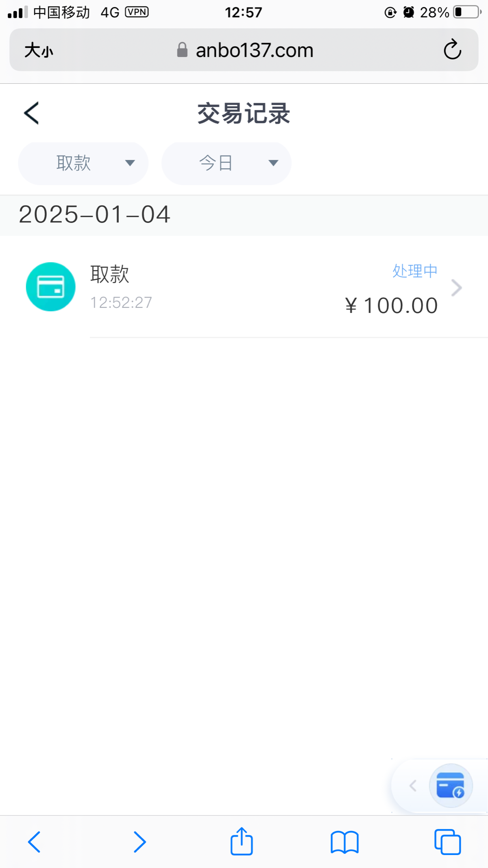Open the 今日 date range dropdown

[x=226, y=164]
